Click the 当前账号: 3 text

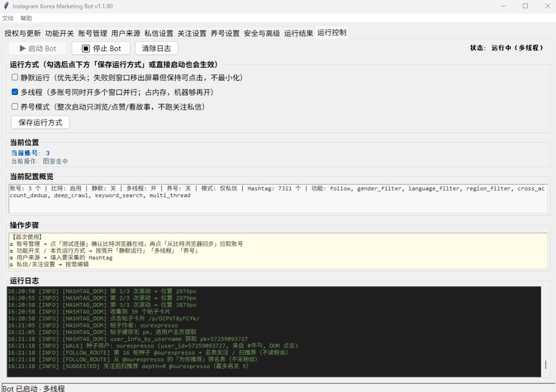[x=30, y=153]
